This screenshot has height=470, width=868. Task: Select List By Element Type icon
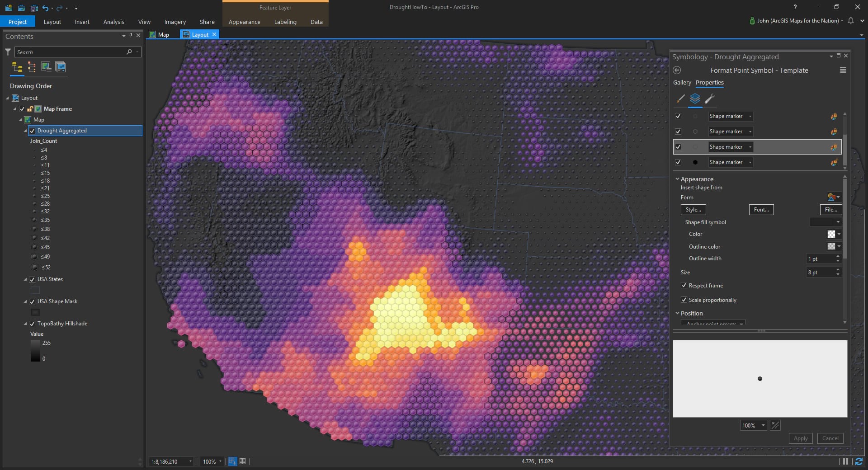[x=32, y=67]
